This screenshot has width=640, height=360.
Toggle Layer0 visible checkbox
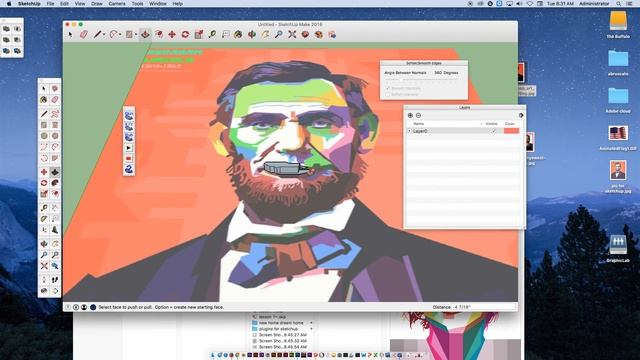point(493,131)
